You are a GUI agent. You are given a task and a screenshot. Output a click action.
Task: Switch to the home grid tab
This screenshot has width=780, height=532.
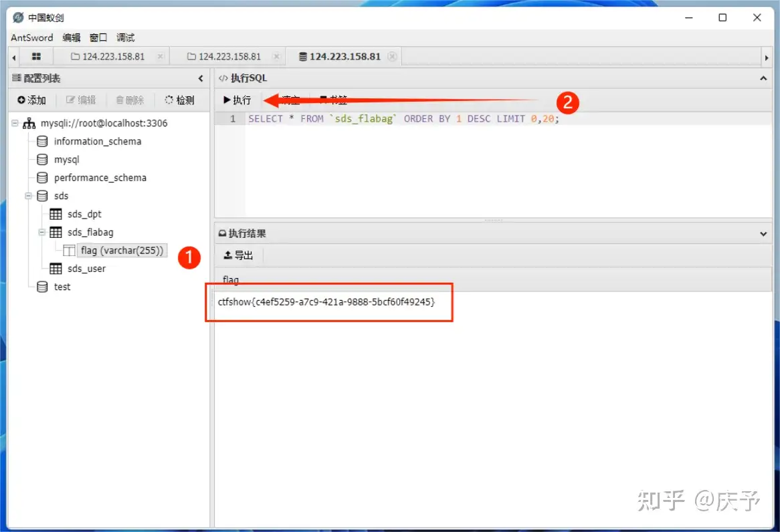(36, 57)
